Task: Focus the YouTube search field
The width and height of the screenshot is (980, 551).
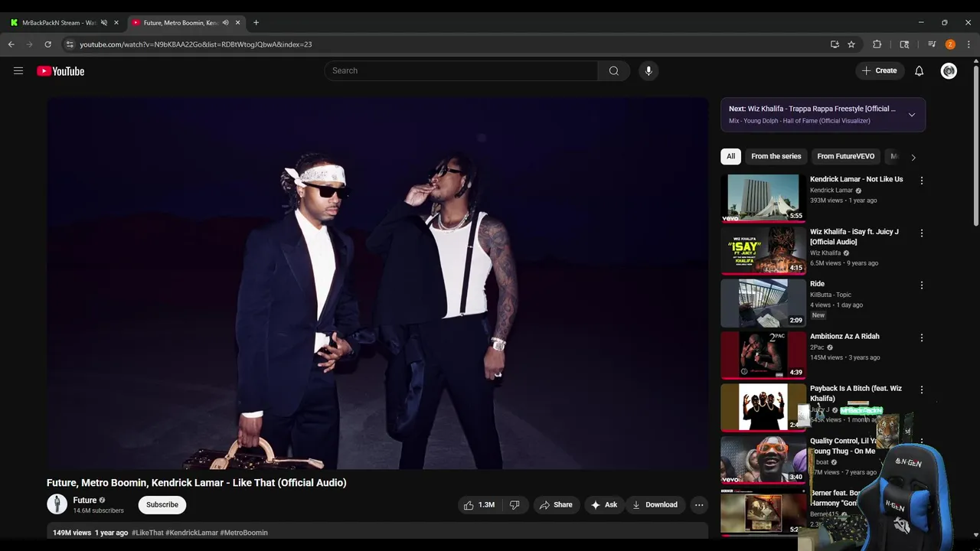Action: pos(461,70)
